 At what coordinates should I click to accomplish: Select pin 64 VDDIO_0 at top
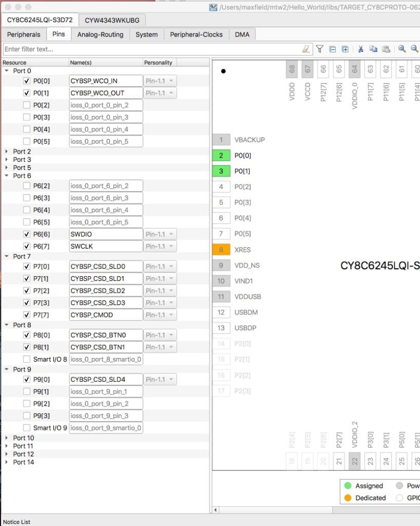[354, 69]
